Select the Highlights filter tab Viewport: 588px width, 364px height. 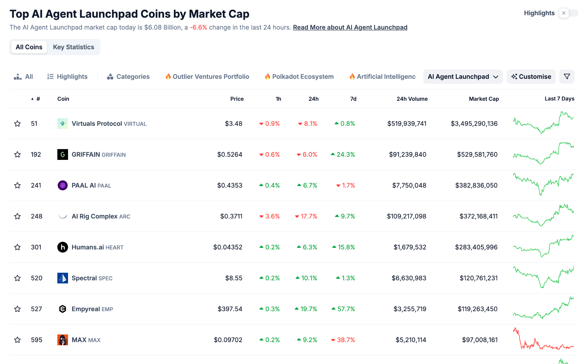(x=67, y=77)
